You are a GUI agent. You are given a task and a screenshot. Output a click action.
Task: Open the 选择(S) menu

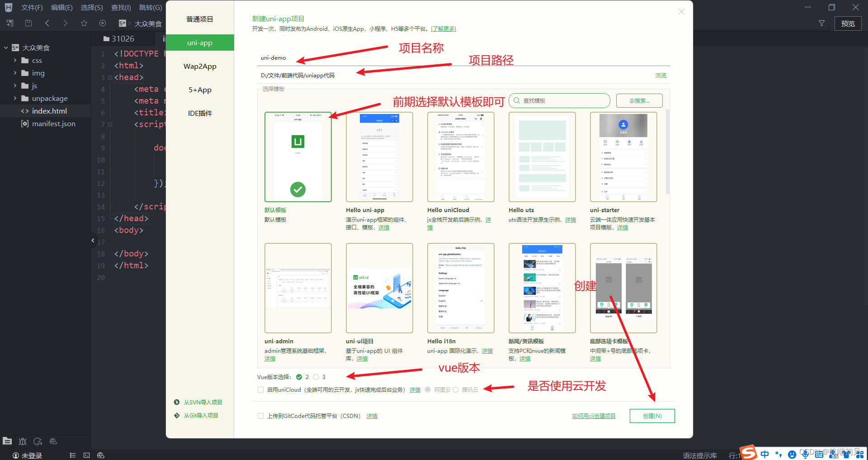click(x=92, y=7)
